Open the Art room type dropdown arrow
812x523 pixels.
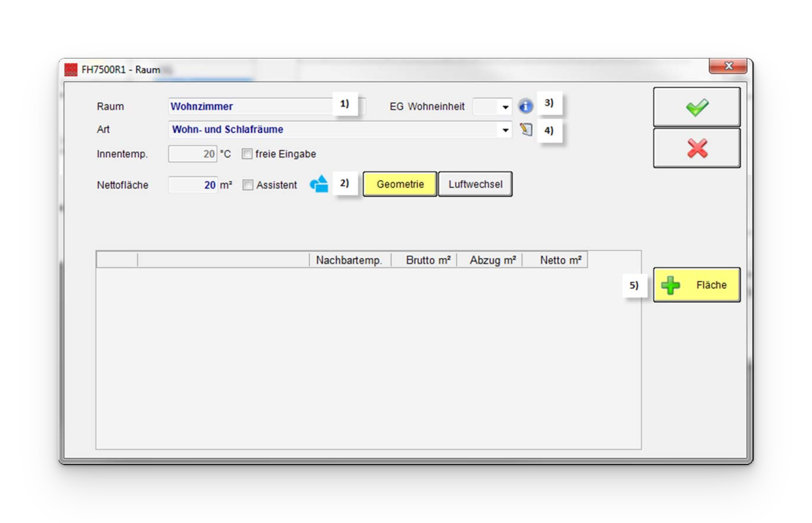[505, 130]
